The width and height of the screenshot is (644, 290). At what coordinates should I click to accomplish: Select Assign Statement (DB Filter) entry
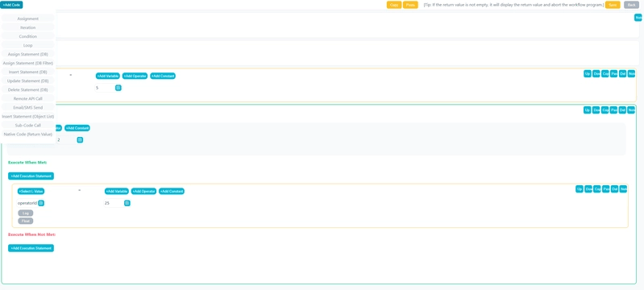coord(28,64)
